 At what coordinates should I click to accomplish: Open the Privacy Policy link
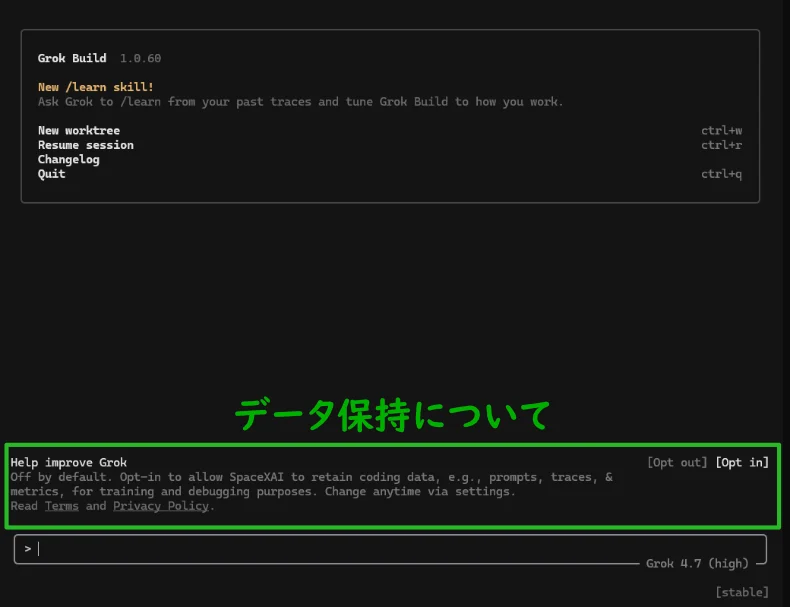click(x=161, y=506)
